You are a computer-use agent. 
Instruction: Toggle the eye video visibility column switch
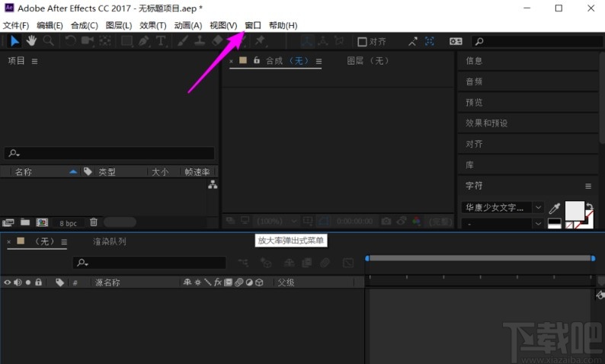[x=8, y=283]
